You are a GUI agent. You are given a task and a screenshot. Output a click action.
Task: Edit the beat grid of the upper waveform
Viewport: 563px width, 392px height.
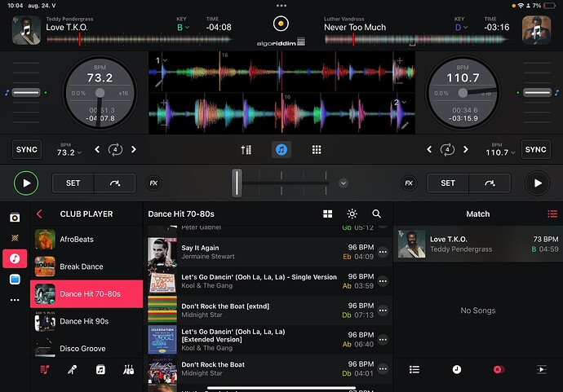pos(158,84)
